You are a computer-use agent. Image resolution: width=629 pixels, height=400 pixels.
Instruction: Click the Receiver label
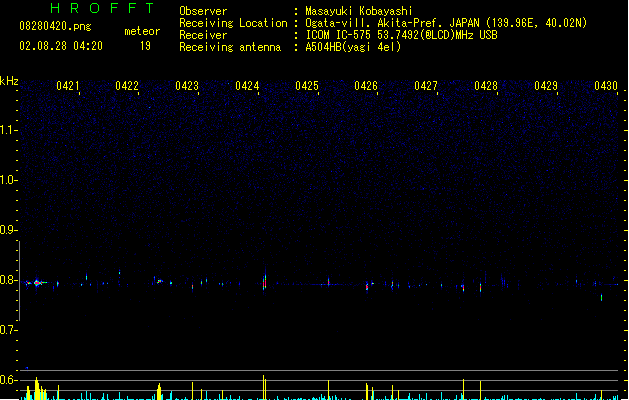pyautogui.click(x=203, y=35)
